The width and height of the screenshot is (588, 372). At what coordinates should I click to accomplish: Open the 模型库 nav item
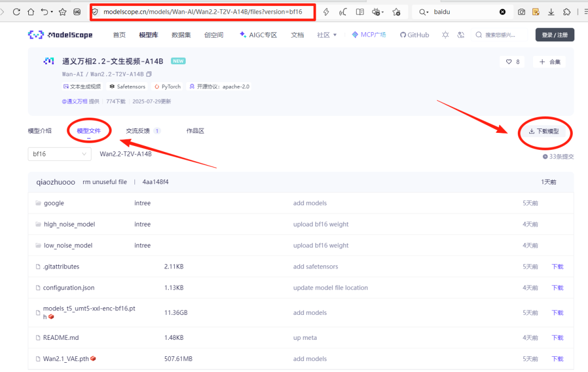[x=149, y=35]
